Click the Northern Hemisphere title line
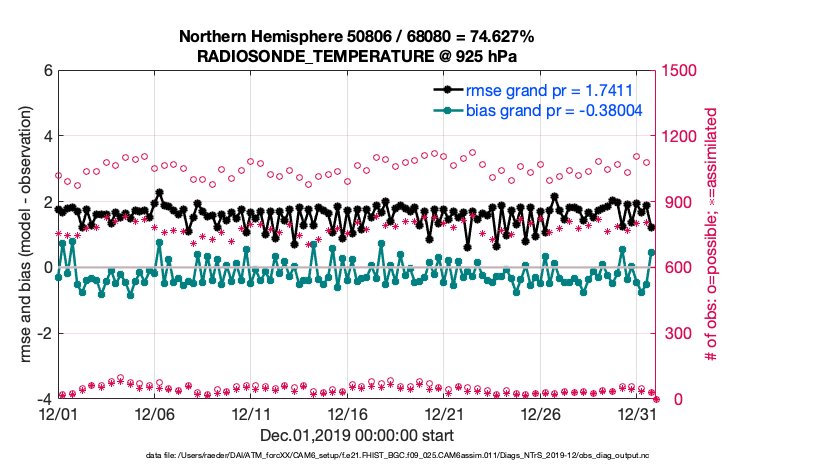Viewport: 830px width, 470px height. coord(356,37)
